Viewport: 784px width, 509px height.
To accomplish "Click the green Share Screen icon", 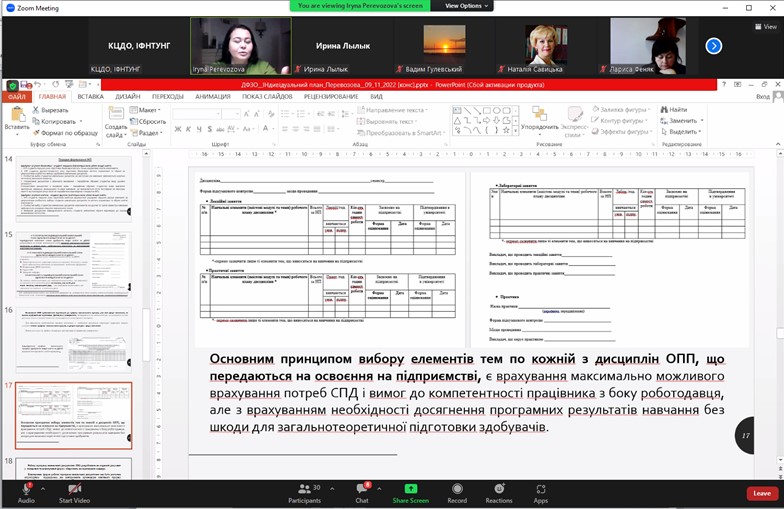I will click(410, 489).
